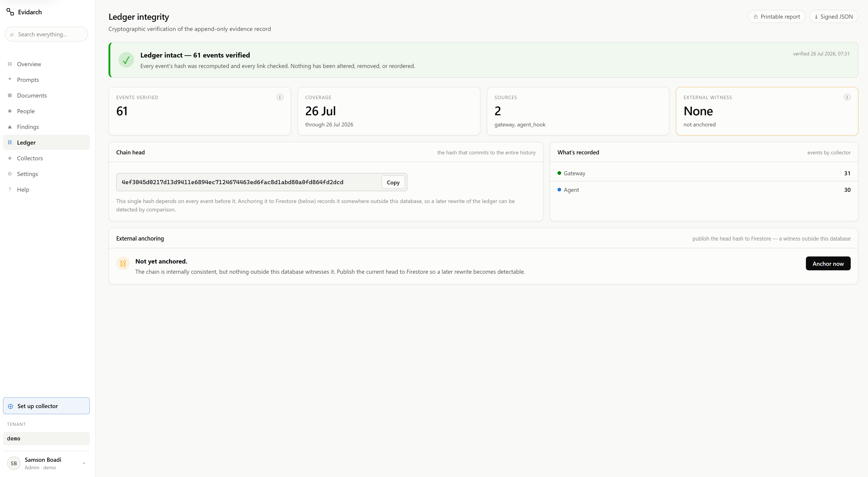Click the Gateway collector row

pyautogui.click(x=704, y=173)
